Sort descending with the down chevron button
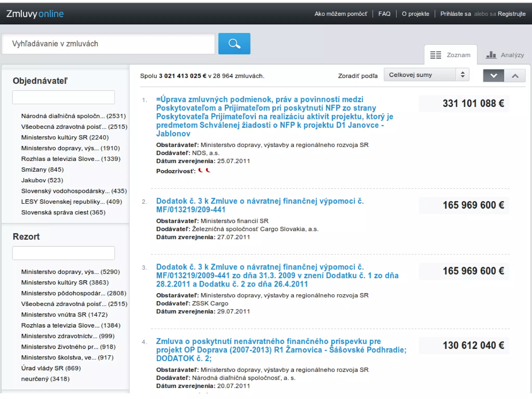532x399 pixels. [x=493, y=76]
